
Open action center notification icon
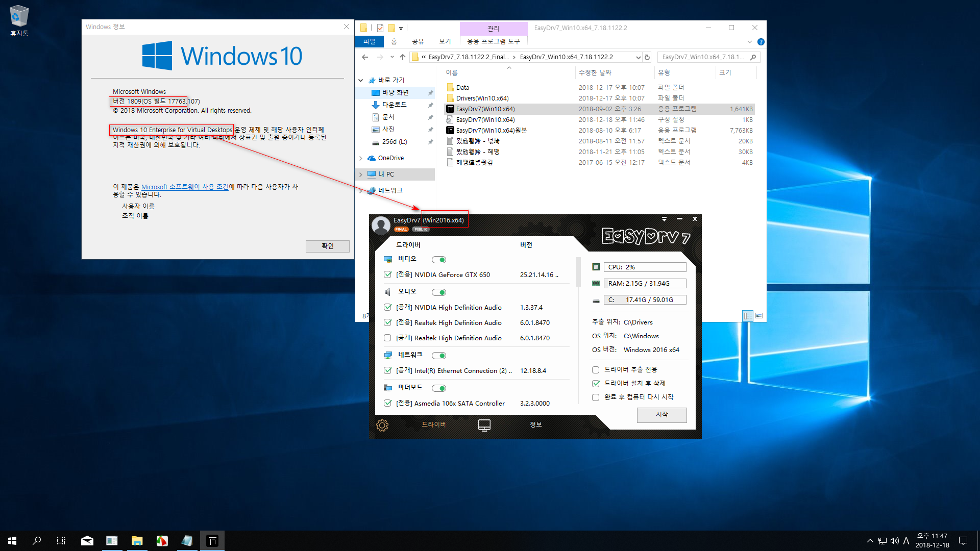click(963, 541)
